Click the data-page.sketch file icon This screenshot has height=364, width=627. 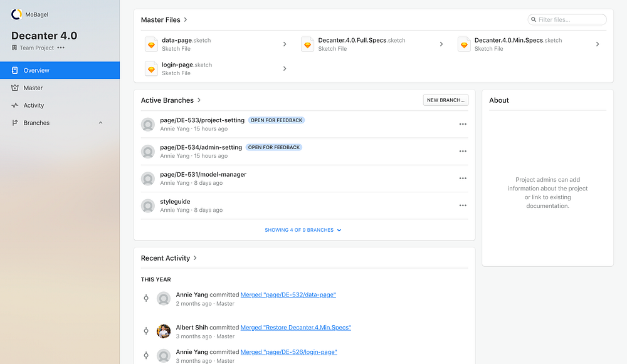point(151,44)
